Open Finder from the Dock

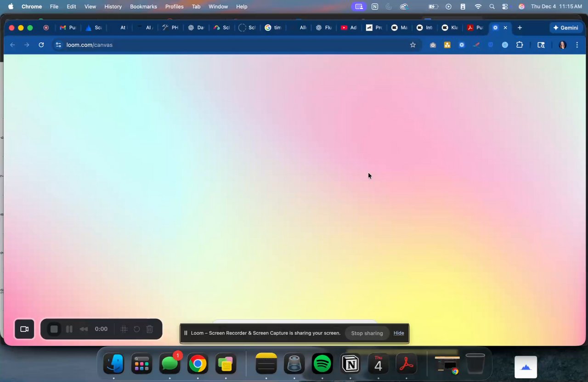(x=113, y=365)
